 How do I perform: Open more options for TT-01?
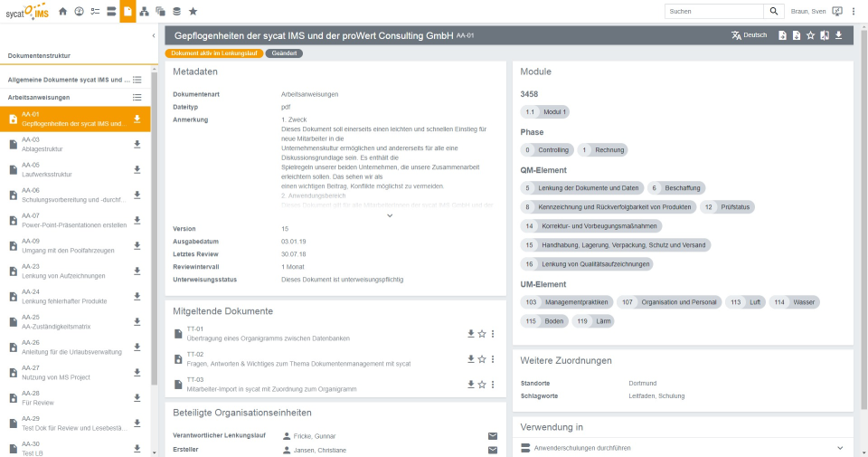(493, 333)
